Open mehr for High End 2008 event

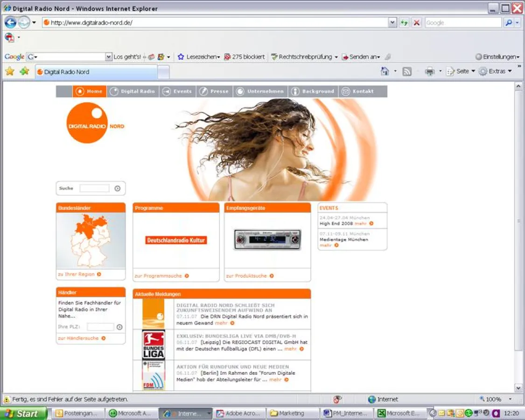point(362,224)
